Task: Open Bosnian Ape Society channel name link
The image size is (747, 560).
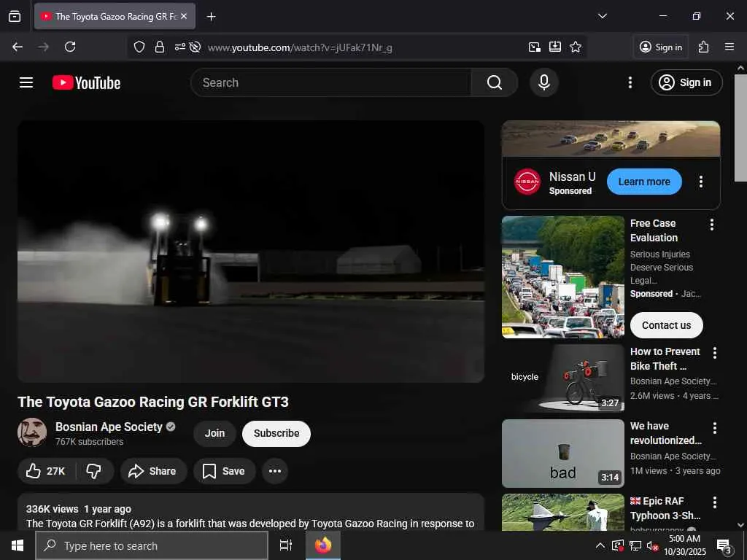Action: (109, 427)
